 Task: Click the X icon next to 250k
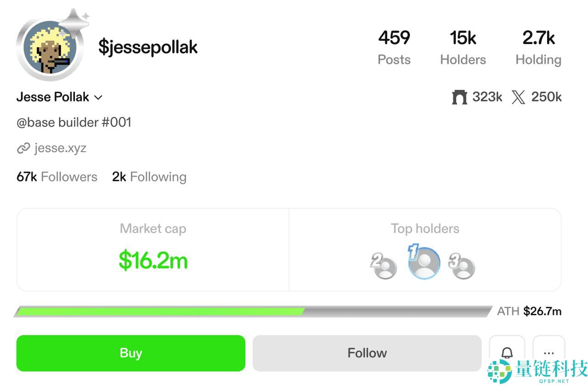pos(520,97)
